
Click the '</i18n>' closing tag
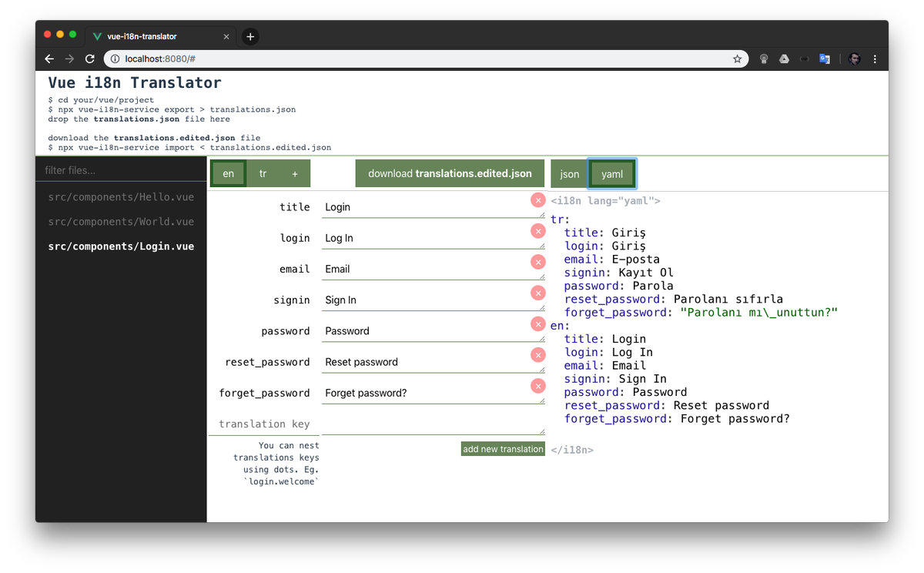(x=572, y=450)
